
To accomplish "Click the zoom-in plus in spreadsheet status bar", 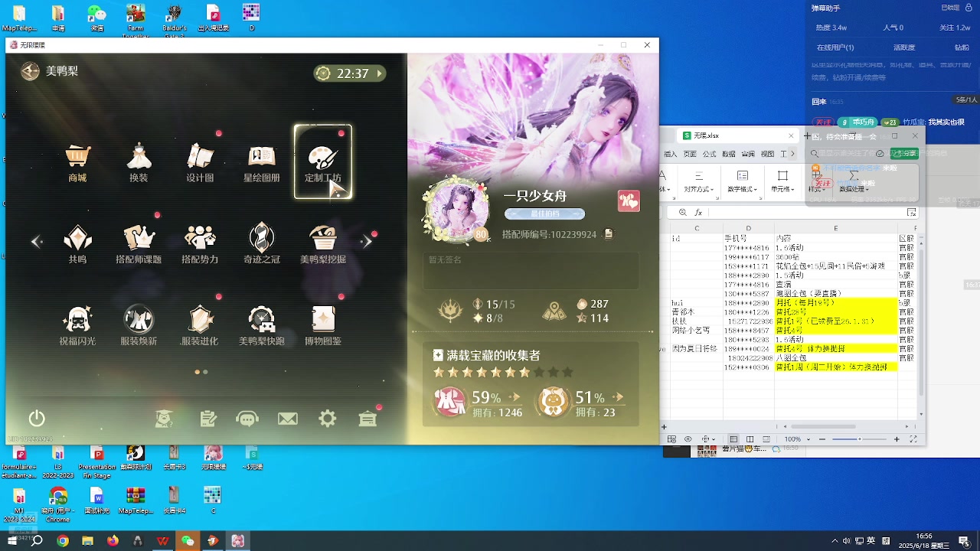I will [897, 439].
